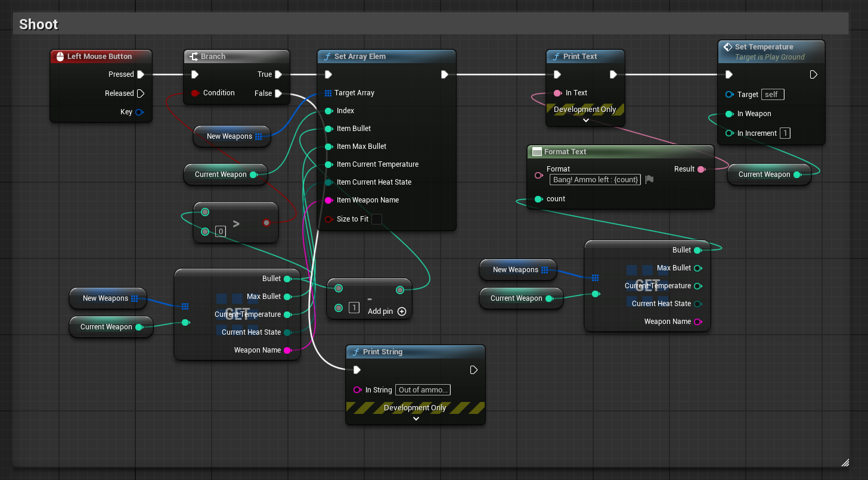Click the Key output pin on Left Mouse Button
This screenshot has width=868, height=480.
[139, 112]
